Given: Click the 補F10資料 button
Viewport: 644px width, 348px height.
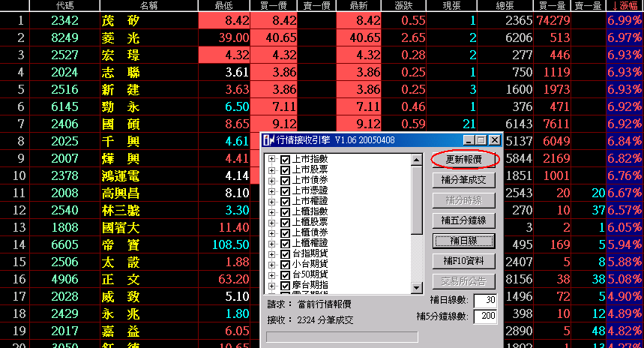Looking at the screenshot, I should tap(464, 261).
